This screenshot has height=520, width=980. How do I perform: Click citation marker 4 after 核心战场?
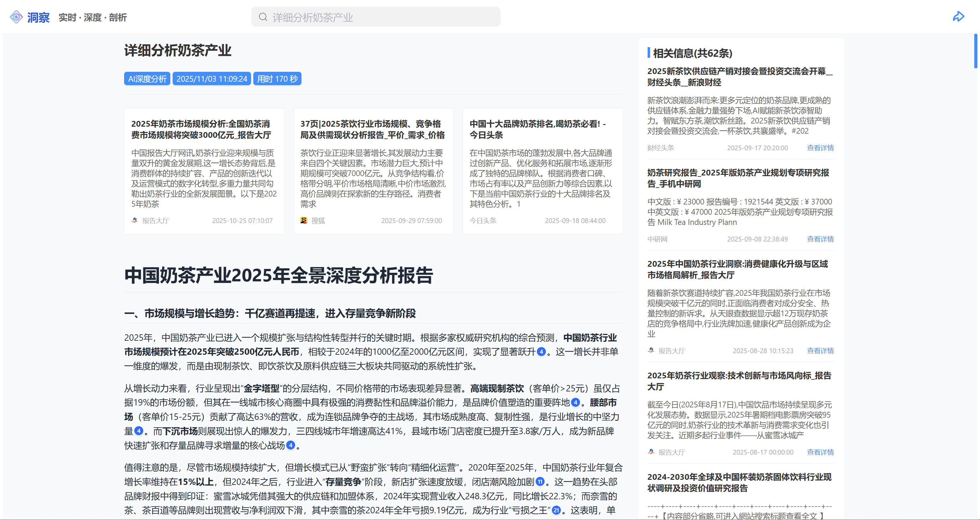pos(290,445)
